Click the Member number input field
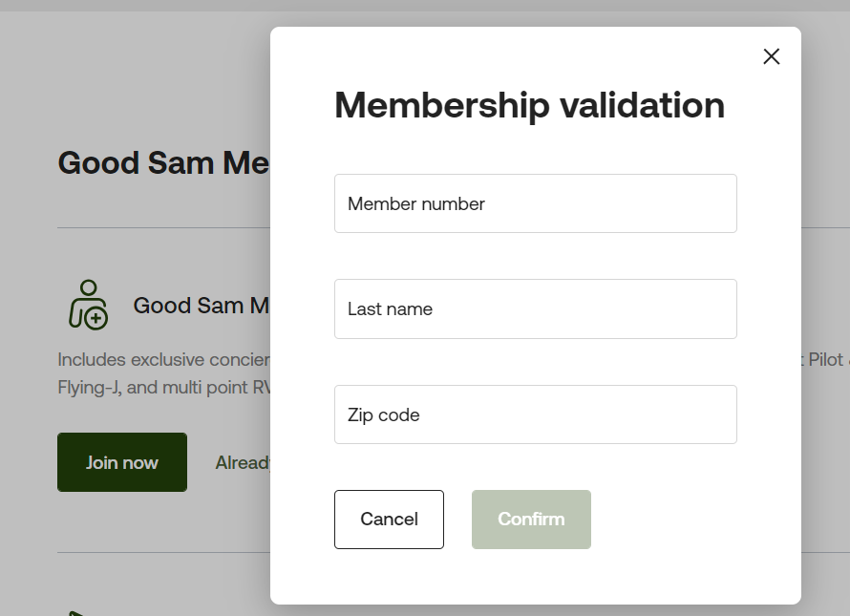 click(535, 203)
